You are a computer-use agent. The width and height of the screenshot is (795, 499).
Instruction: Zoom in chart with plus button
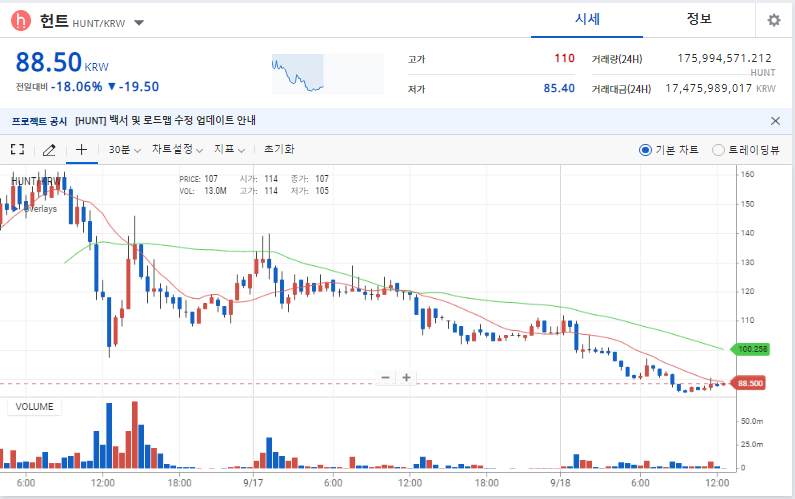click(406, 377)
